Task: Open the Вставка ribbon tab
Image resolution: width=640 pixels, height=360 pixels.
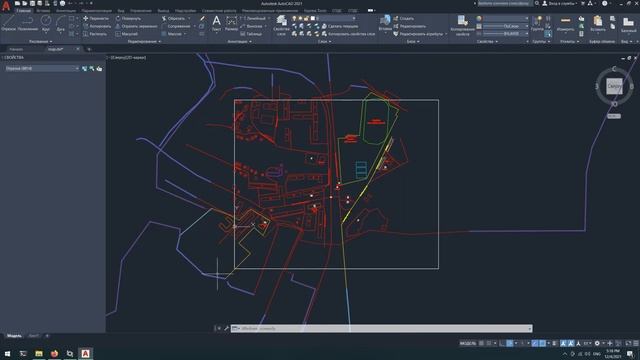Action: [x=43, y=11]
